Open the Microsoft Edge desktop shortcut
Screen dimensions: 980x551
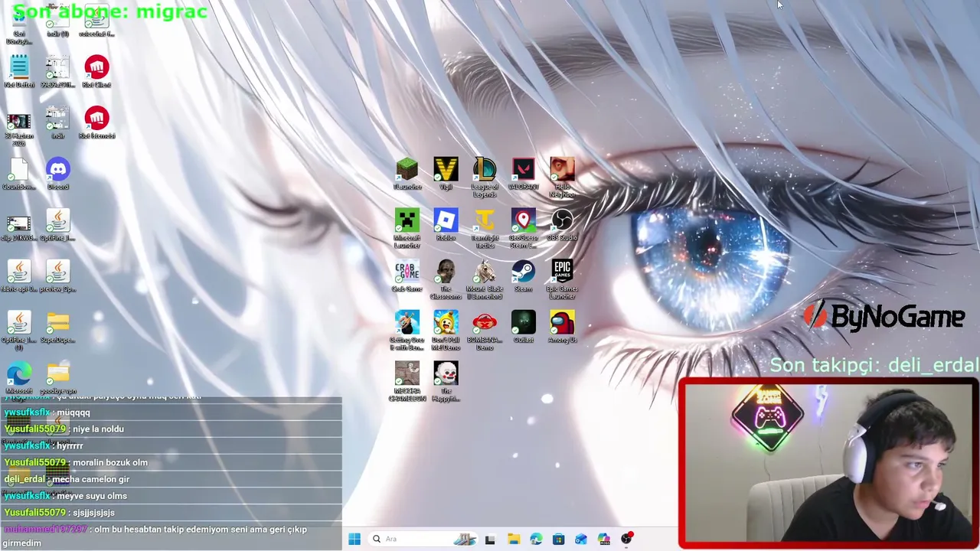pyautogui.click(x=19, y=373)
